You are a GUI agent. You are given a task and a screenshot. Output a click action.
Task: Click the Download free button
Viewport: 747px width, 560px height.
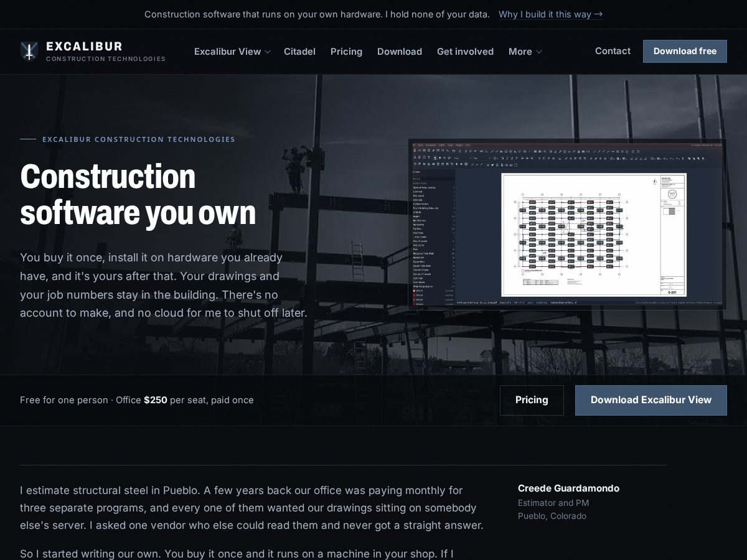pyautogui.click(x=685, y=51)
